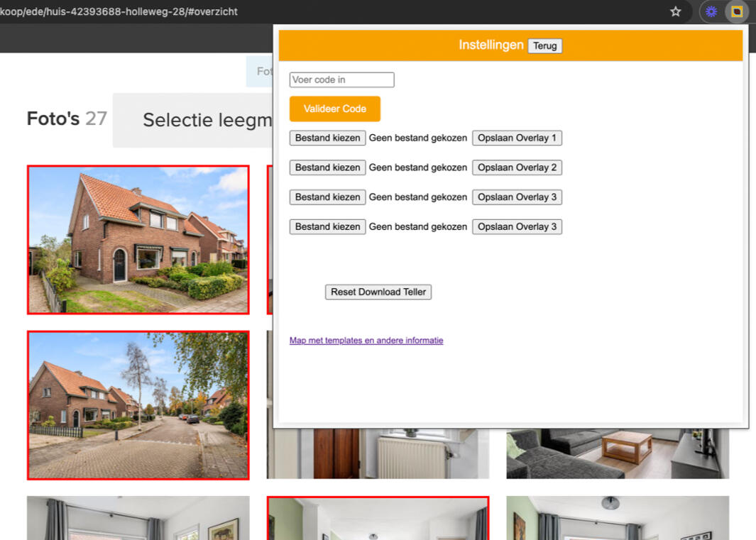Click the Terug button in Instellingen header
Image resolution: width=756 pixels, height=540 pixels.
[x=544, y=45]
